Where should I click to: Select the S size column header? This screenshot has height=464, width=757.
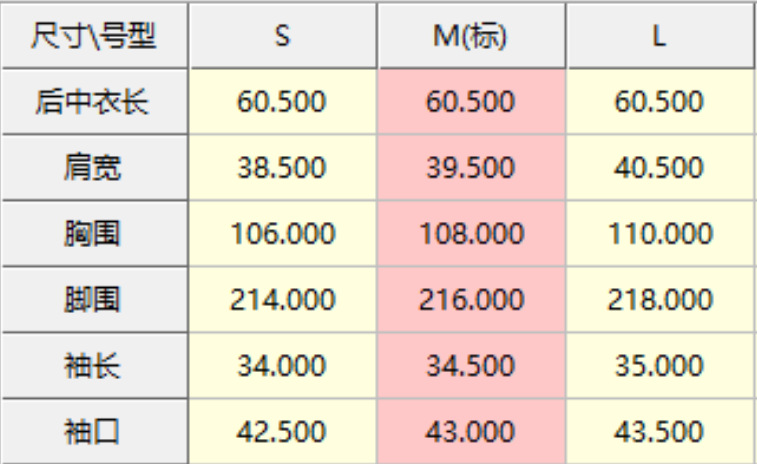(x=283, y=36)
